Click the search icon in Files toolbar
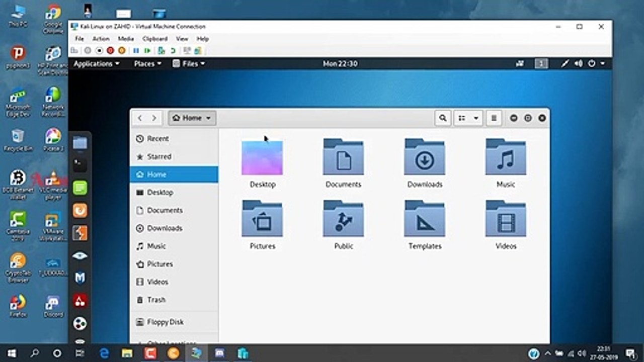This screenshot has width=644, height=362. 443,118
